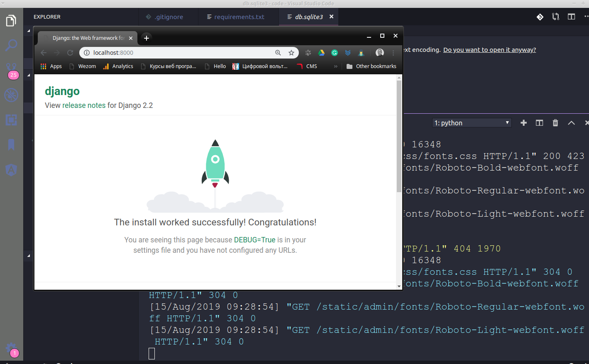Click the scroll down arrow in Chrome page
The height and width of the screenshot is (364, 589).
coord(399,286)
